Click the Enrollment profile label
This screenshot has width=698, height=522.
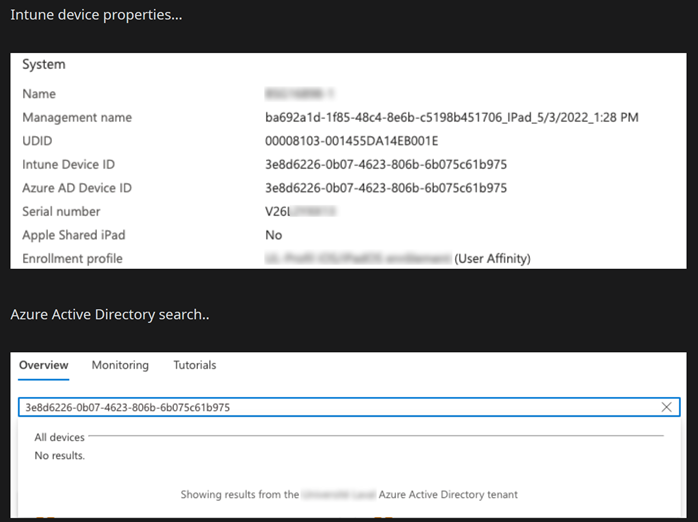73,259
